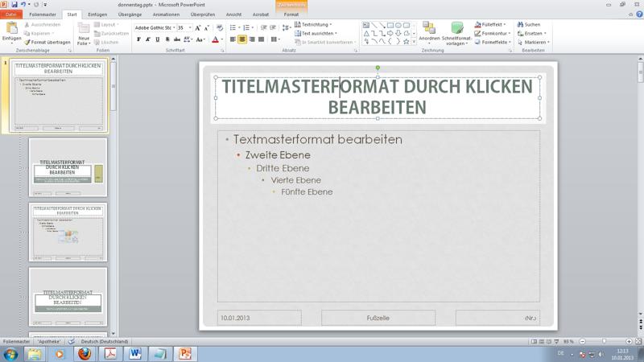The width and height of the screenshot is (644, 362).
Task: Switch to the Einfügen ribbon tab
Action: [x=97, y=14]
